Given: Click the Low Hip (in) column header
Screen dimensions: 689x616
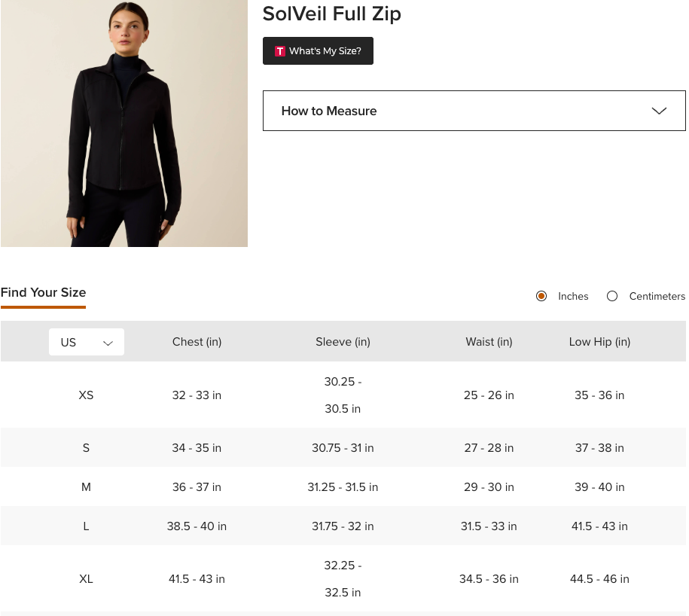Looking at the screenshot, I should coord(599,342).
